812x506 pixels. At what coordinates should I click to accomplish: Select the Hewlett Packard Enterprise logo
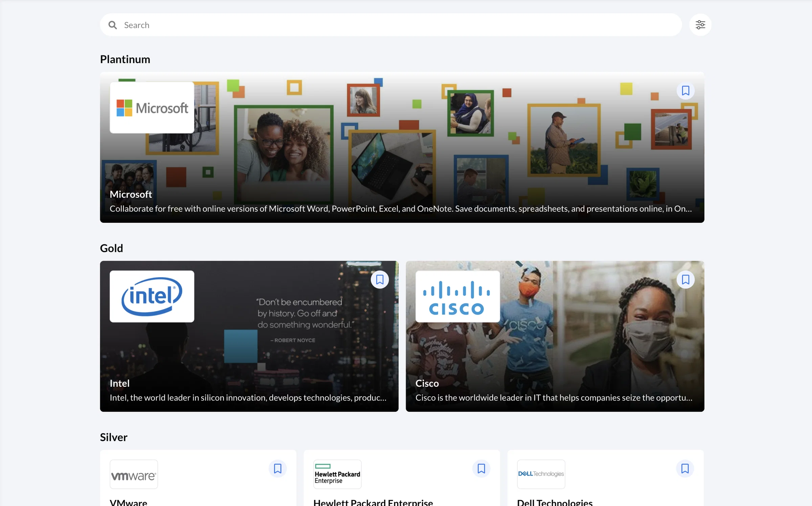point(337,474)
